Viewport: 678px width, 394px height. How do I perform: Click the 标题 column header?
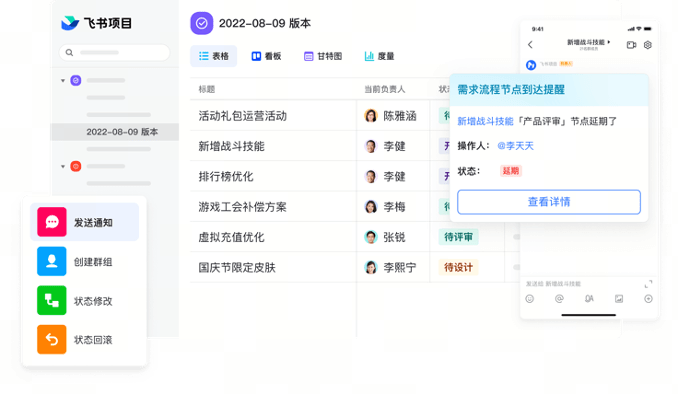[207, 89]
